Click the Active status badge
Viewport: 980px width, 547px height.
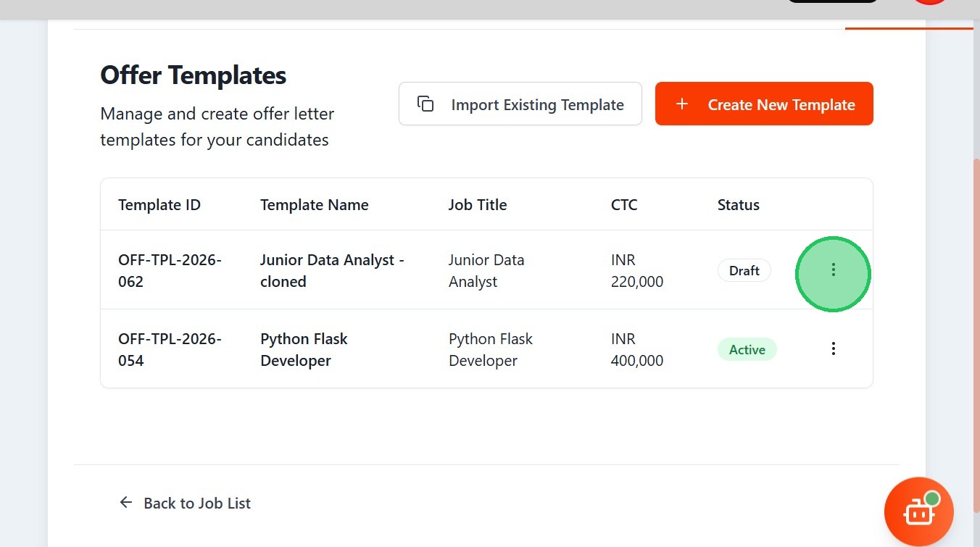(x=747, y=350)
